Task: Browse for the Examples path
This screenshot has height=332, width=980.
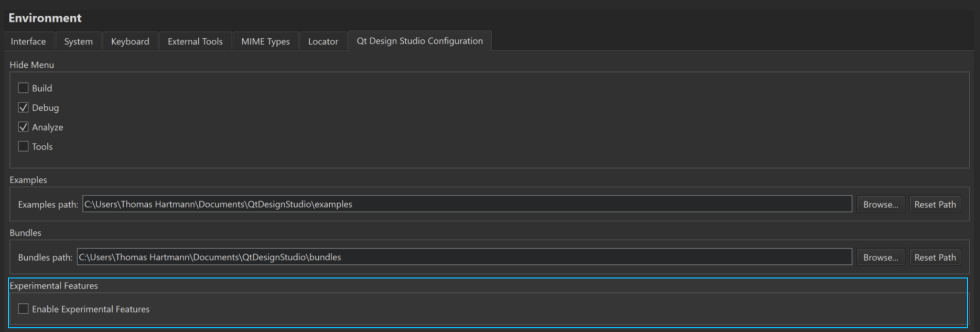Action: click(x=880, y=205)
